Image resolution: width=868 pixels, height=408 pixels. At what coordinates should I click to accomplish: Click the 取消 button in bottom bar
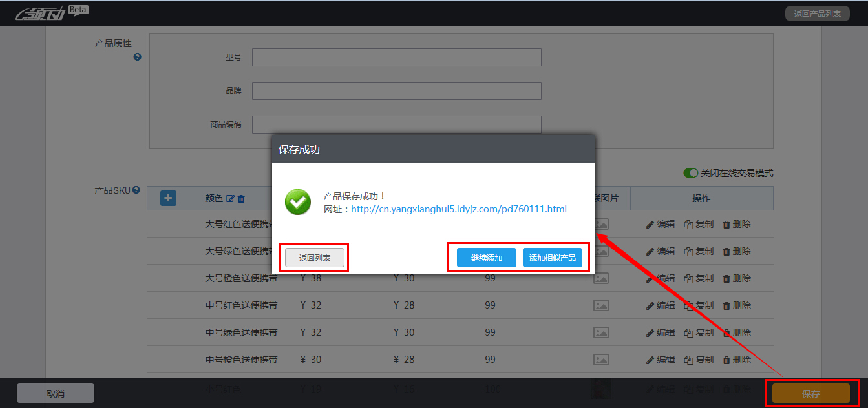(56, 393)
